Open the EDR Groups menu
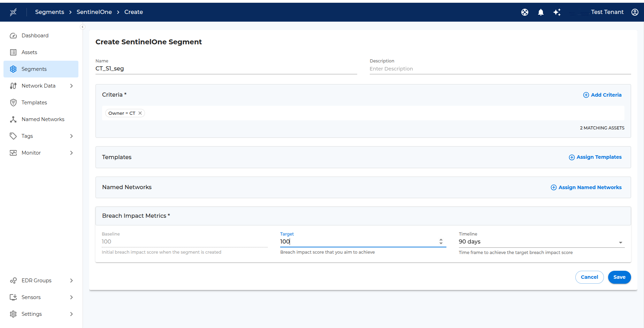This screenshot has width=644, height=328. point(36,280)
